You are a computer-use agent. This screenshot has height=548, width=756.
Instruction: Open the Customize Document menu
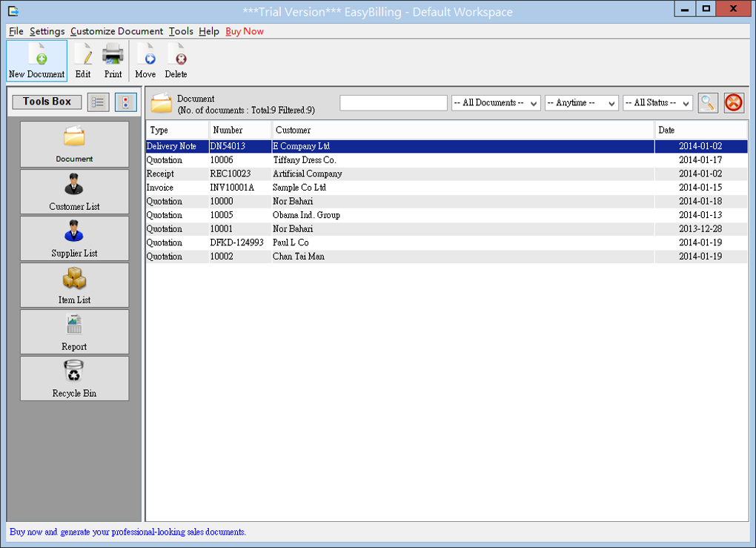tap(116, 31)
